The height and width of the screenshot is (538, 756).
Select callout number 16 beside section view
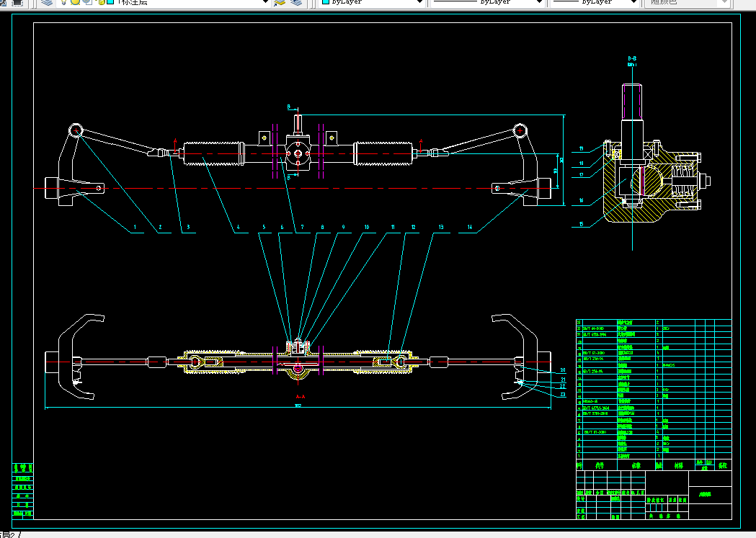(582, 200)
